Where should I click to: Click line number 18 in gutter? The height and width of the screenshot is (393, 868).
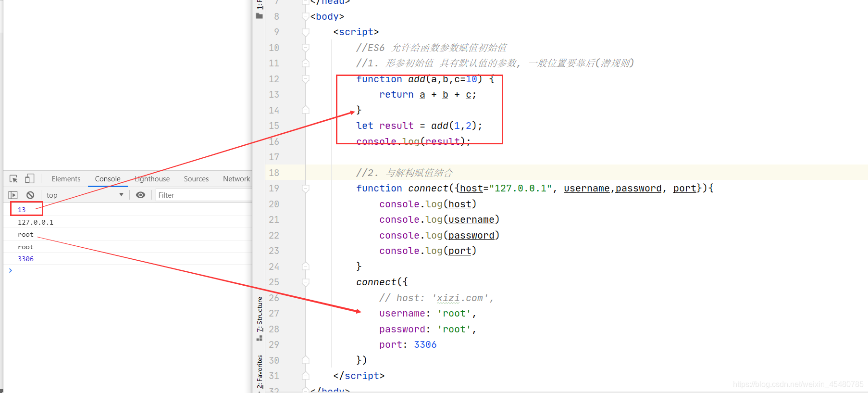click(x=274, y=173)
